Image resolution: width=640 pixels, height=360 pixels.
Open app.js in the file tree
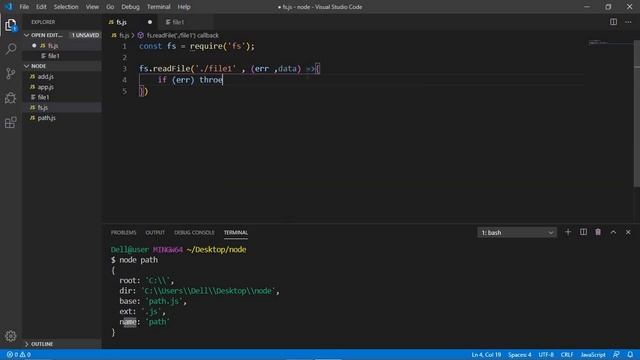pyautogui.click(x=46, y=87)
